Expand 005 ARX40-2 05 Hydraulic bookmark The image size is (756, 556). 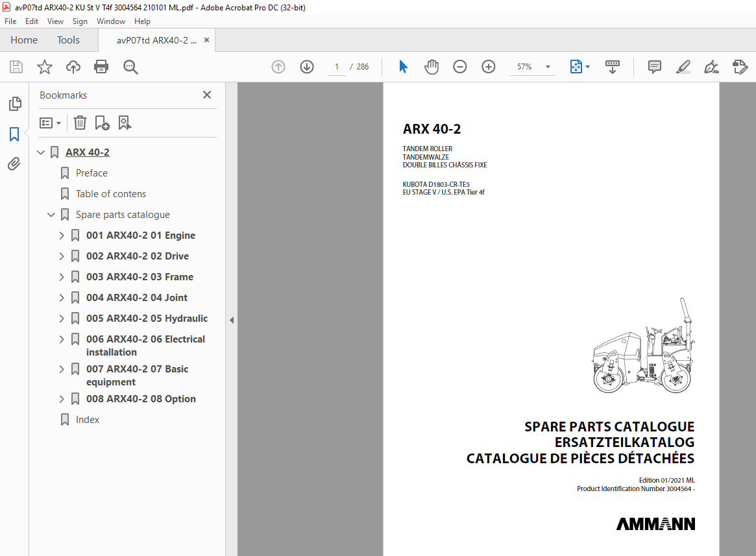(62, 319)
